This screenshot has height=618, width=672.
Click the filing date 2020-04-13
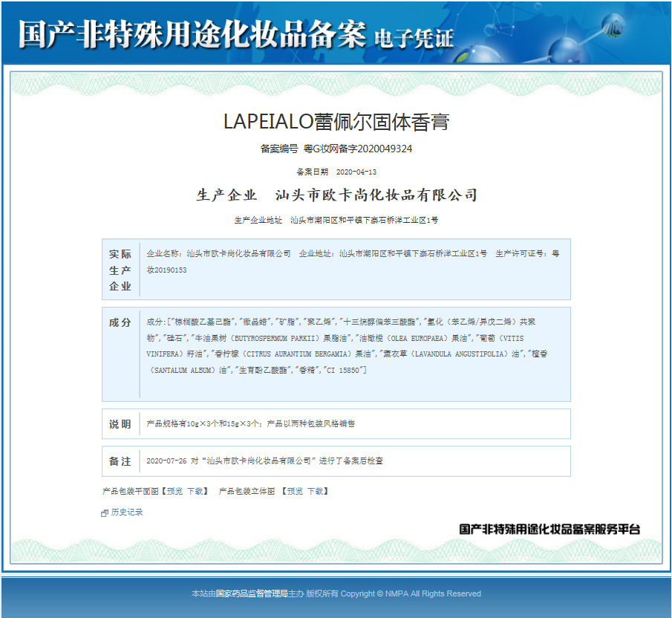pyautogui.click(x=356, y=172)
